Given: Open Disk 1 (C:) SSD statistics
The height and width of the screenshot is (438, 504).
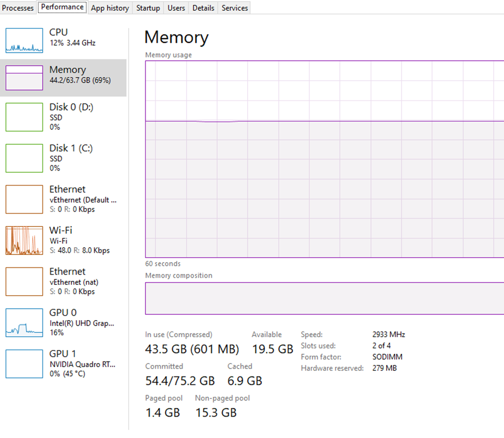Looking at the screenshot, I should pos(62,158).
